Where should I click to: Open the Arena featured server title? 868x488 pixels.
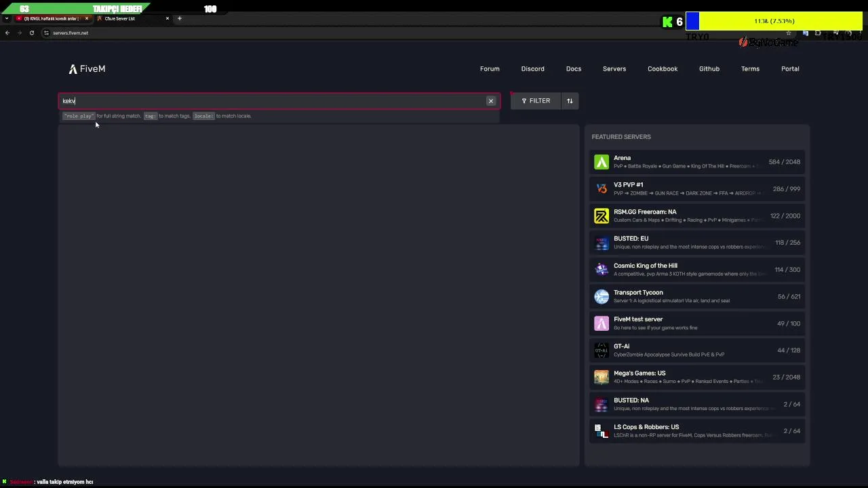click(x=622, y=158)
